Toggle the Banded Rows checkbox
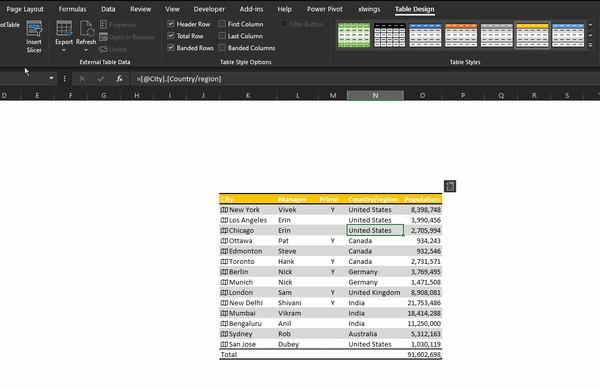This screenshot has width=600, height=388. pyautogui.click(x=171, y=47)
